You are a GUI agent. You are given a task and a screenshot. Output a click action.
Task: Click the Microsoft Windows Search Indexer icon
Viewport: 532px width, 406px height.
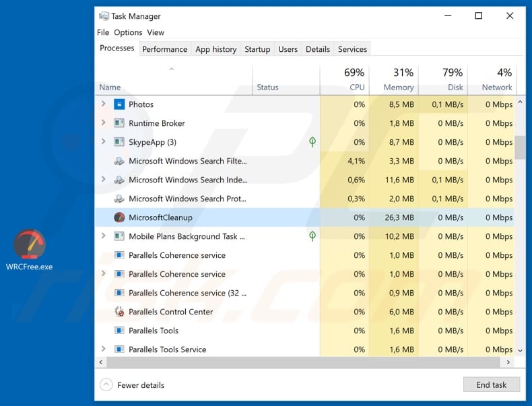tap(119, 180)
